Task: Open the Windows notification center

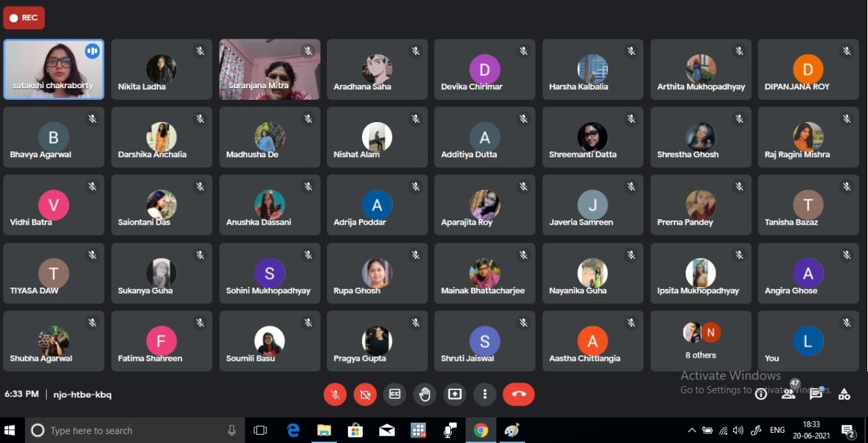Action: point(848,430)
